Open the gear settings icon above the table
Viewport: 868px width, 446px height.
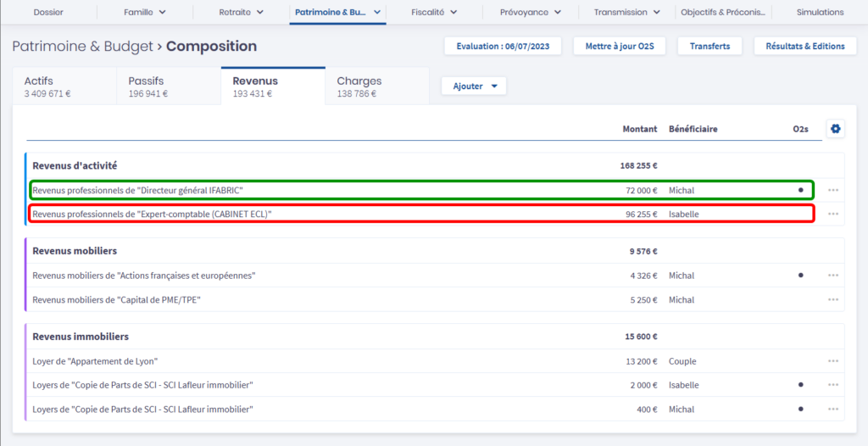pyautogui.click(x=835, y=129)
